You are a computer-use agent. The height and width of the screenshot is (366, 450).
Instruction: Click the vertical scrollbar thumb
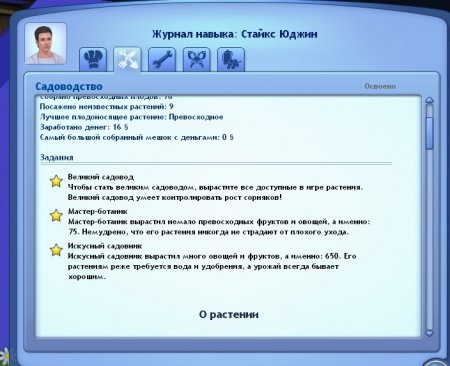[430, 133]
